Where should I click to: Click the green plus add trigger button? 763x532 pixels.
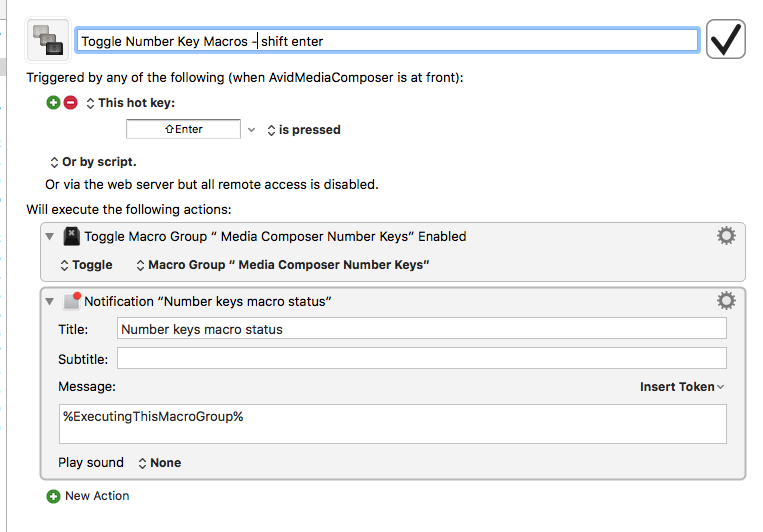[x=53, y=103]
